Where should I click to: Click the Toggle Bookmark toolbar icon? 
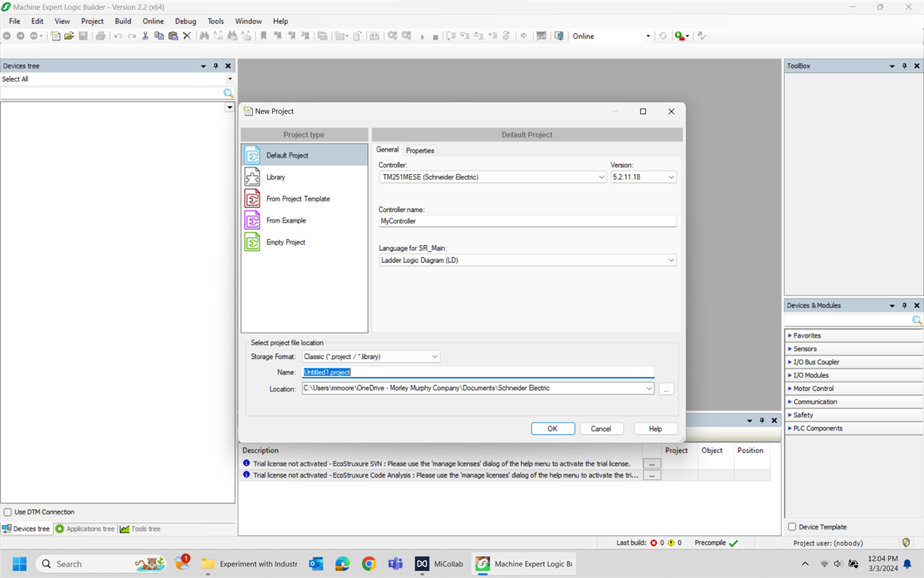[x=263, y=35]
